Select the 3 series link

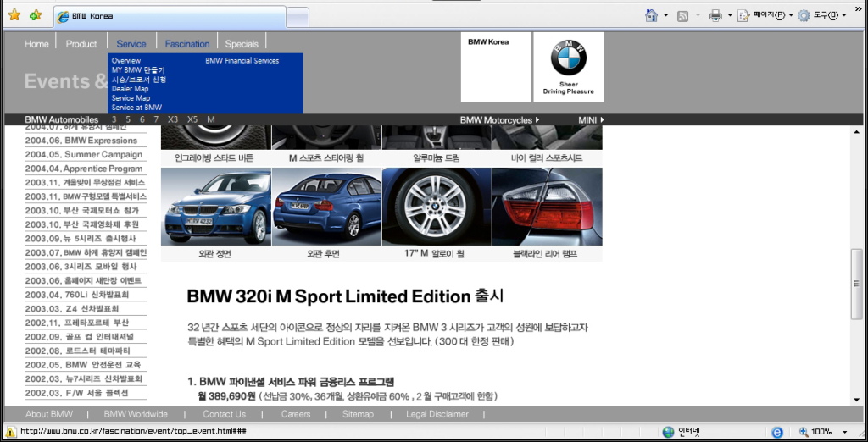point(114,119)
